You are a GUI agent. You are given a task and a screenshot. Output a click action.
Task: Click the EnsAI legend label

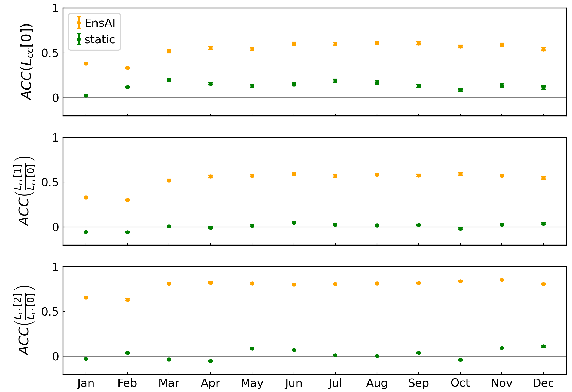point(100,23)
